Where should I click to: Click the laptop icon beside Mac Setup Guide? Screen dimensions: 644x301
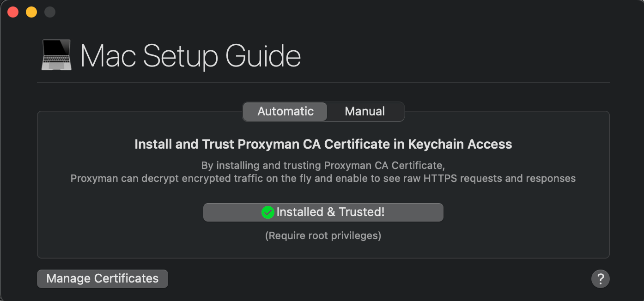pos(56,55)
